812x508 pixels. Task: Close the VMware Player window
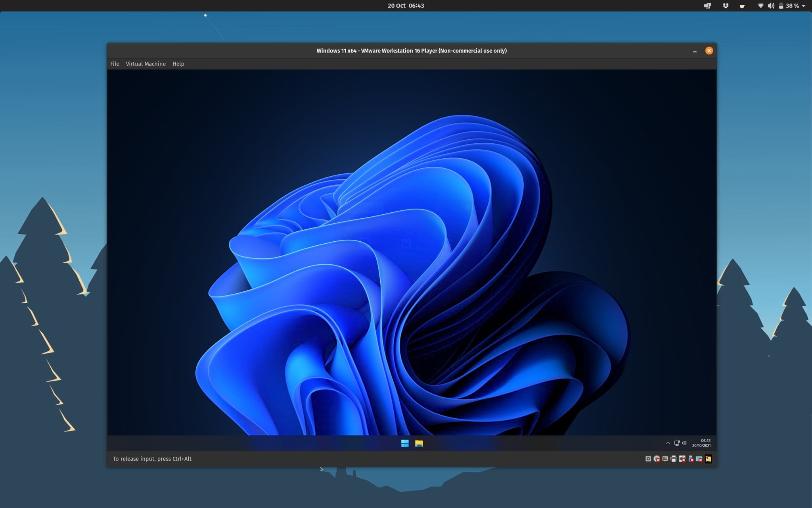(x=709, y=50)
